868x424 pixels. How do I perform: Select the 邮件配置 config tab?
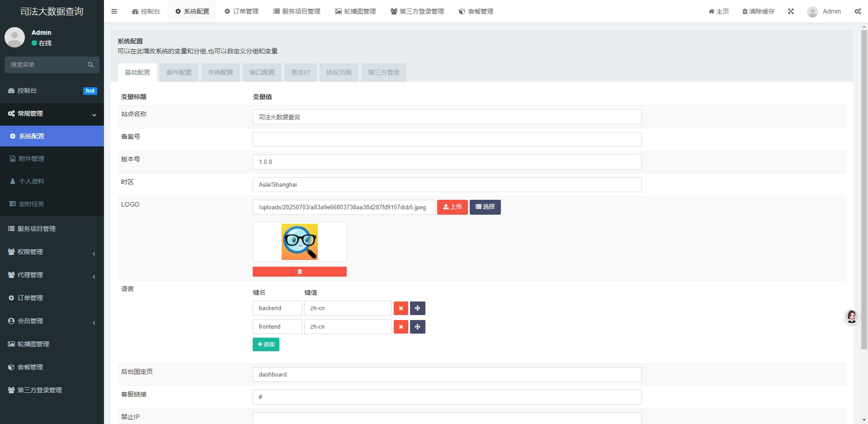tap(179, 72)
